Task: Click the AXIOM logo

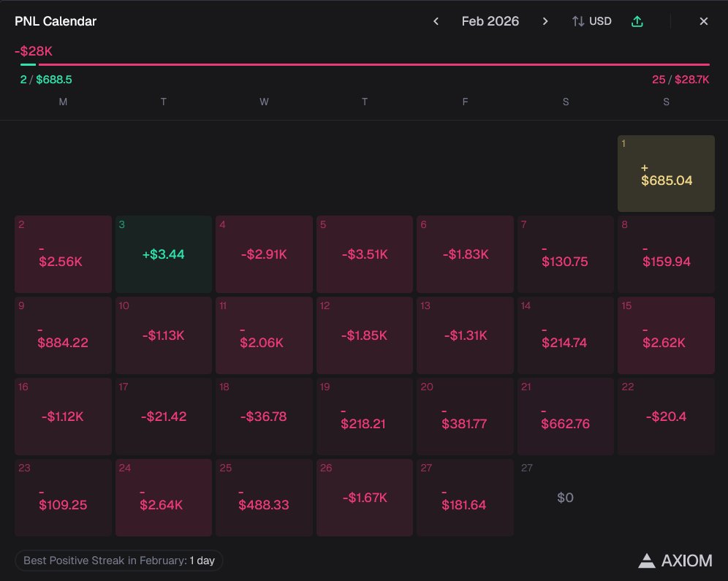Action: [x=675, y=561]
